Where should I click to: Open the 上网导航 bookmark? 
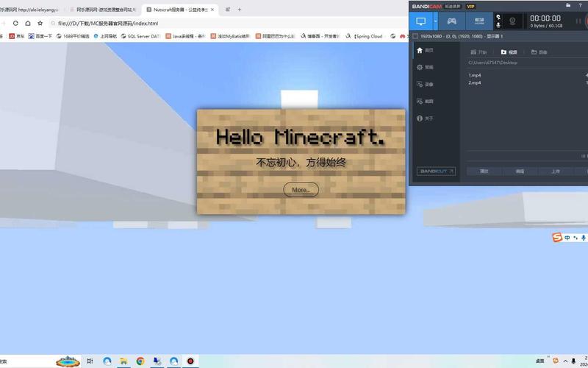(105, 36)
